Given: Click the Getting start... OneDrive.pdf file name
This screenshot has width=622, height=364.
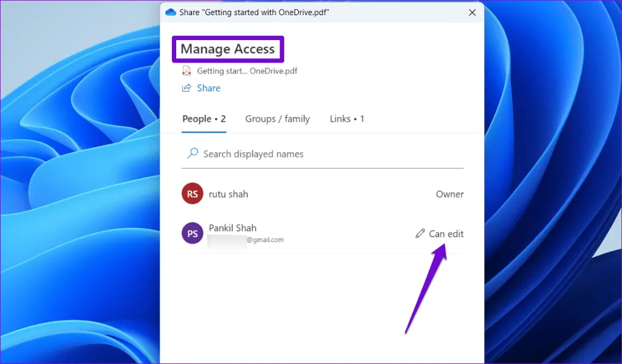Looking at the screenshot, I should point(247,71).
